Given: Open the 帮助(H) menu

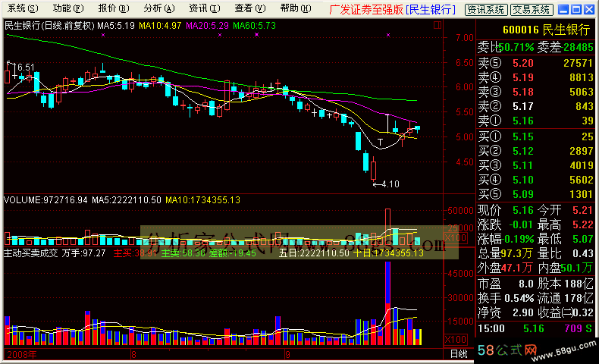Looking at the screenshot, I should 295,8.
